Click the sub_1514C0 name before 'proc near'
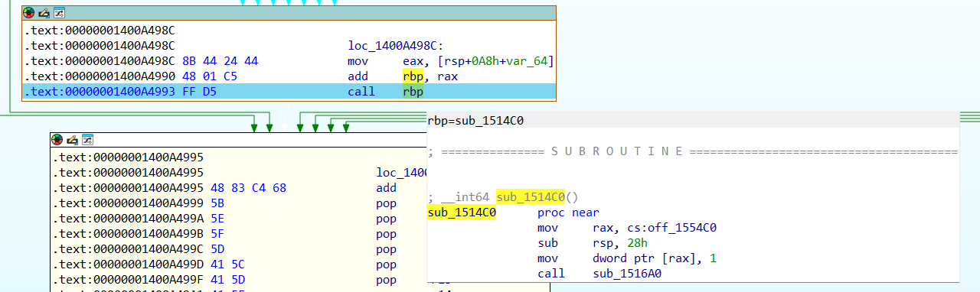The height and width of the screenshot is (292, 980). (x=462, y=213)
